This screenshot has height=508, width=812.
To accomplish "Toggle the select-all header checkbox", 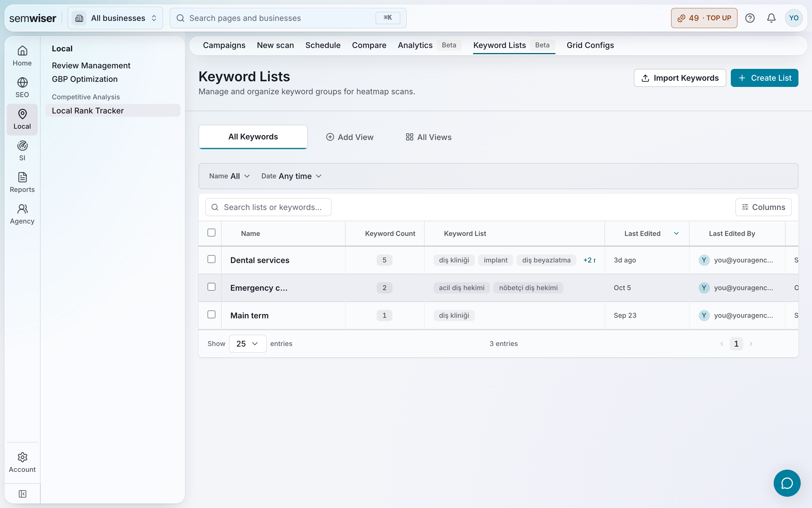I will (211, 233).
